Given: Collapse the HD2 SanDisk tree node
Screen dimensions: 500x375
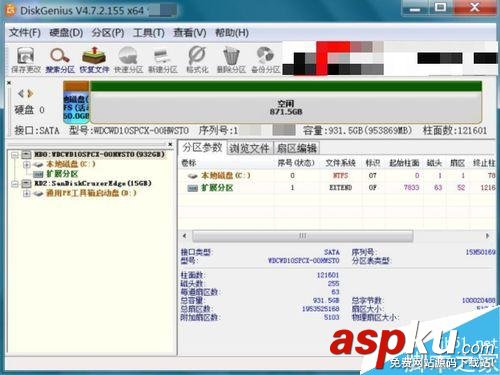Looking at the screenshot, I should coord(15,184).
